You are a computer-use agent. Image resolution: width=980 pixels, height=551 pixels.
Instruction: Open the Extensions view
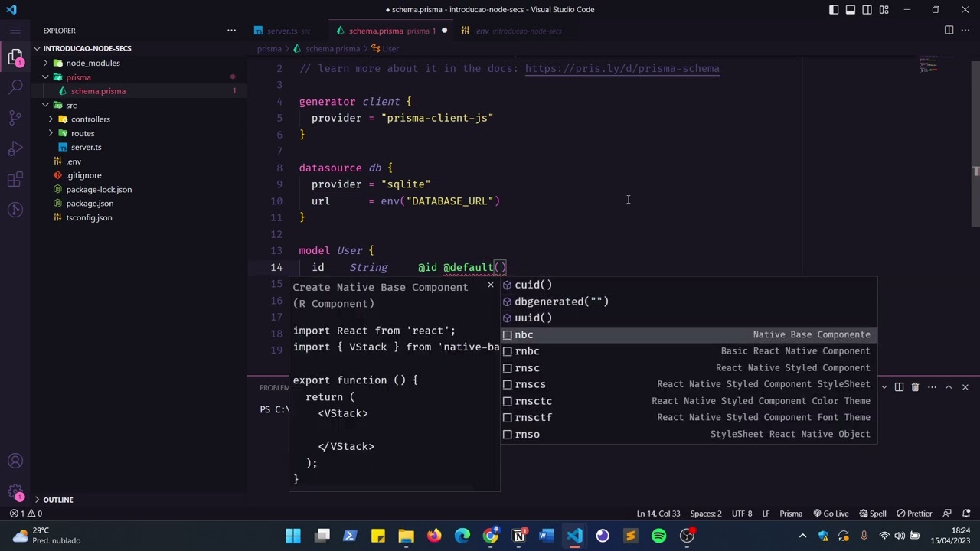[15, 179]
